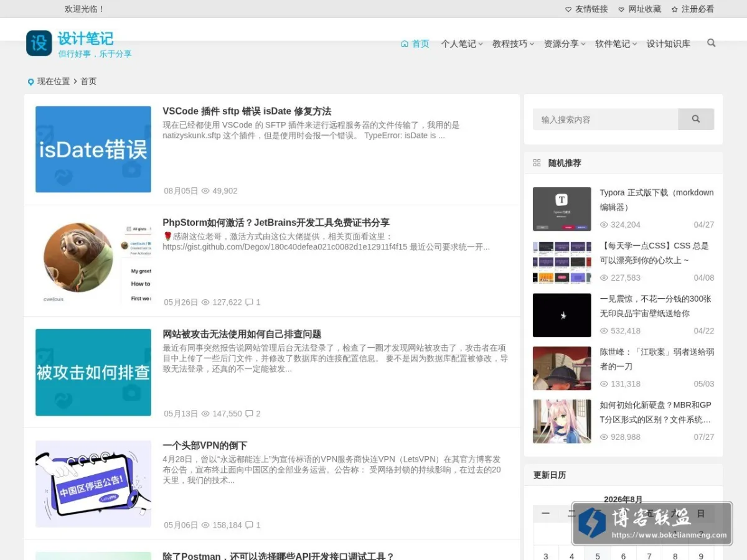Click the sloth avatar PhpStorm thumbnail
Image resolution: width=747 pixels, height=560 pixels.
pyautogui.click(x=93, y=261)
